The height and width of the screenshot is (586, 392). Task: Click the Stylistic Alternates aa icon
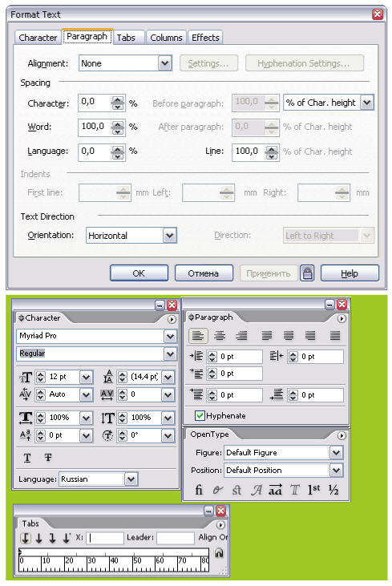pos(276,490)
